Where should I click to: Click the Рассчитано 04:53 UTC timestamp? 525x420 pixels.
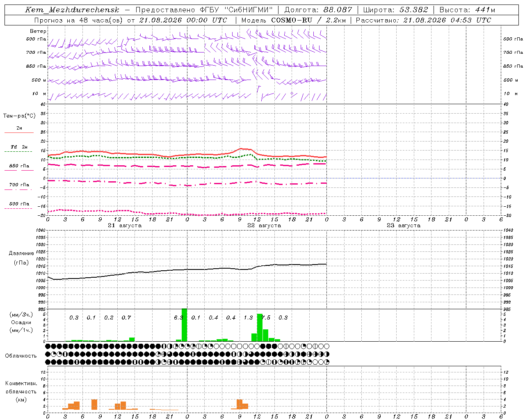pyautogui.click(x=423, y=20)
